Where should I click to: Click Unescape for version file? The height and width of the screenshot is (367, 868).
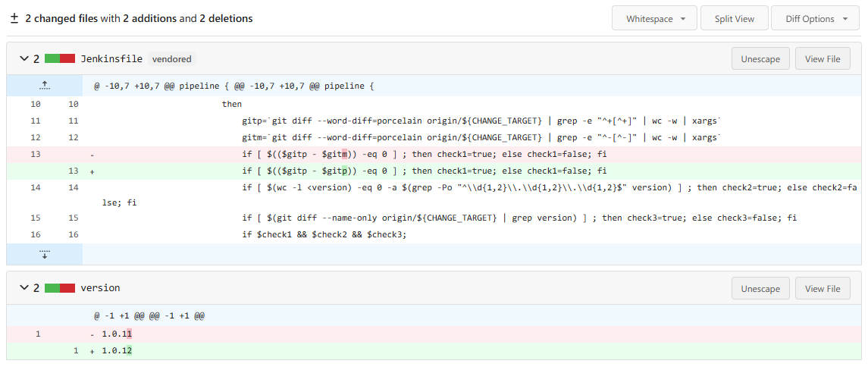(760, 289)
